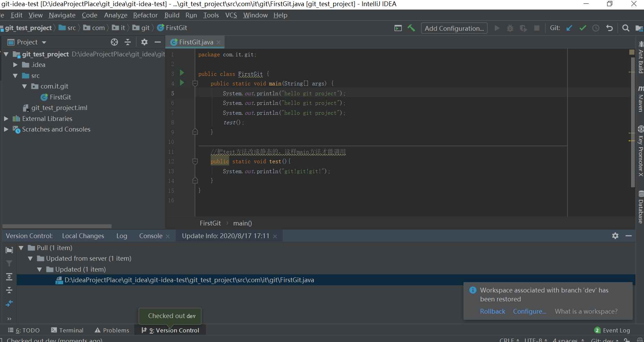Open the 6: TODO tool window
This screenshot has width=644, height=342.
click(24, 330)
